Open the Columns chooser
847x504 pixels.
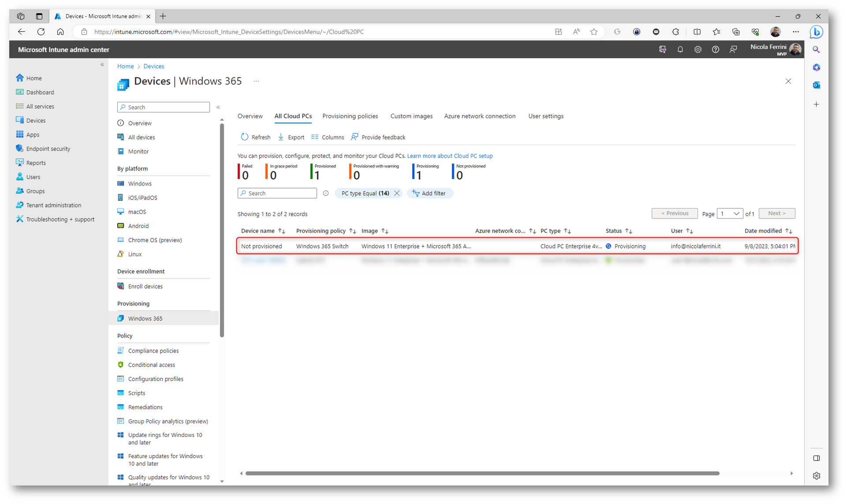pyautogui.click(x=327, y=137)
